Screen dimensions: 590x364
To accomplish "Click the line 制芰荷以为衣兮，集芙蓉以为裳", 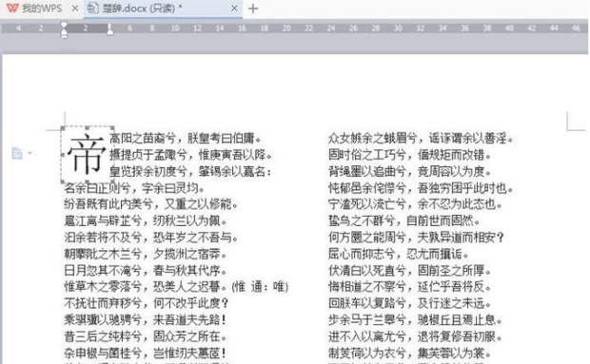I will 410,354.
